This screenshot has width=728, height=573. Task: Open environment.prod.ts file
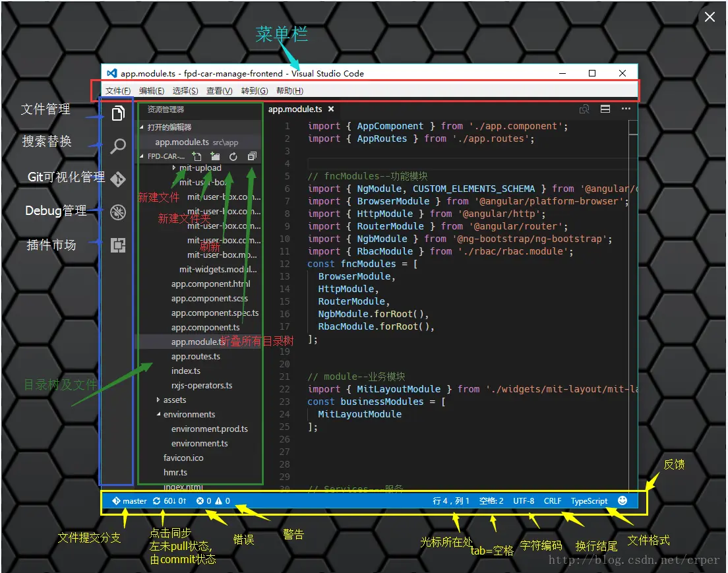210,429
